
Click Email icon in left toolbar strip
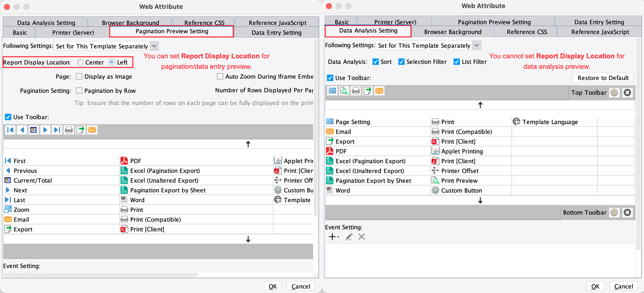[x=92, y=130]
